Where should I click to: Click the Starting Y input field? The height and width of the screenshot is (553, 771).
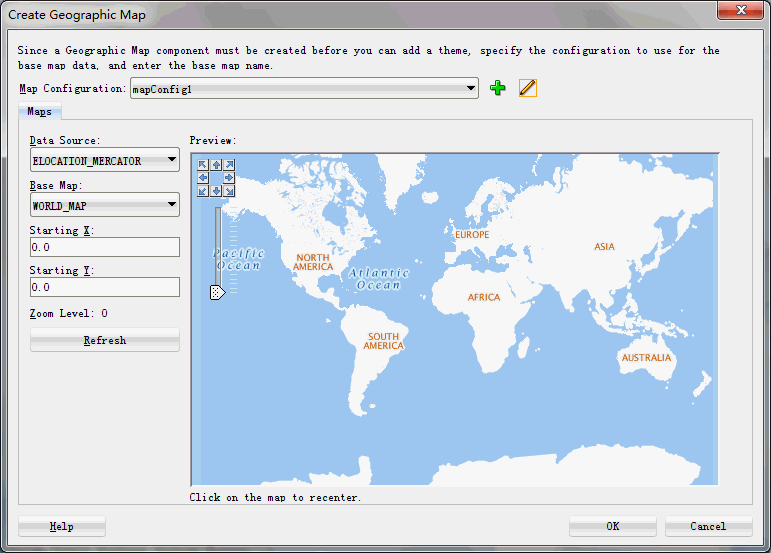pos(105,287)
